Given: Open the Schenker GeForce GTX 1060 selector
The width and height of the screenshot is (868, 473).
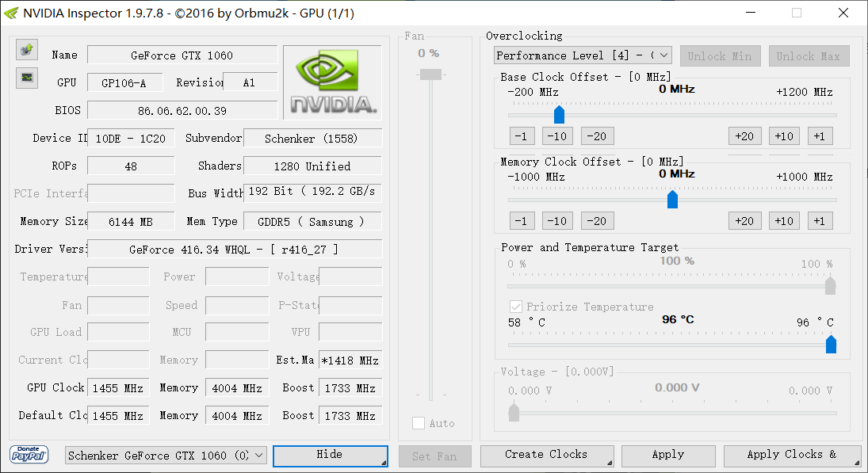Looking at the screenshot, I should [x=165, y=456].
